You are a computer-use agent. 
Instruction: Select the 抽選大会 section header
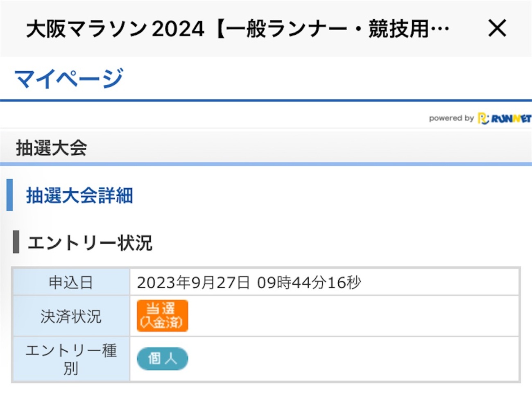(52, 148)
